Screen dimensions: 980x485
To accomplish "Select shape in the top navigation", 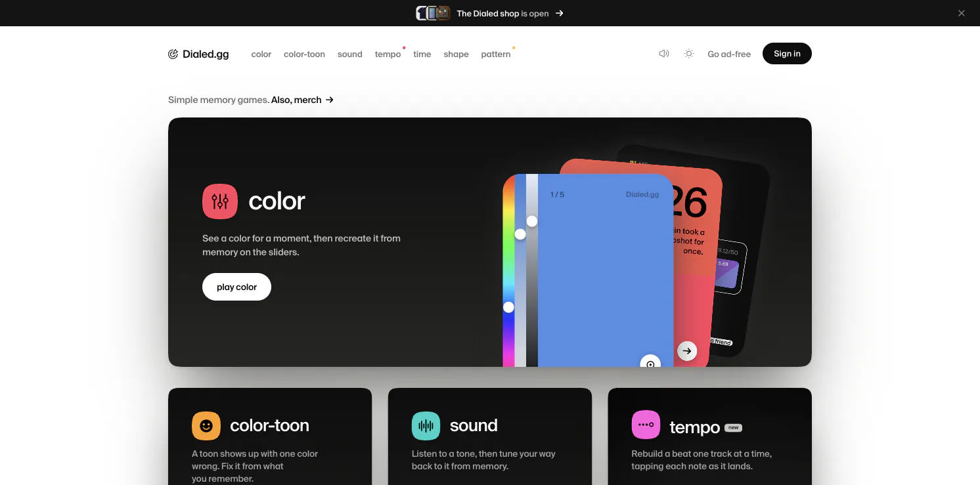I will pyautogui.click(x=456, y=54).
